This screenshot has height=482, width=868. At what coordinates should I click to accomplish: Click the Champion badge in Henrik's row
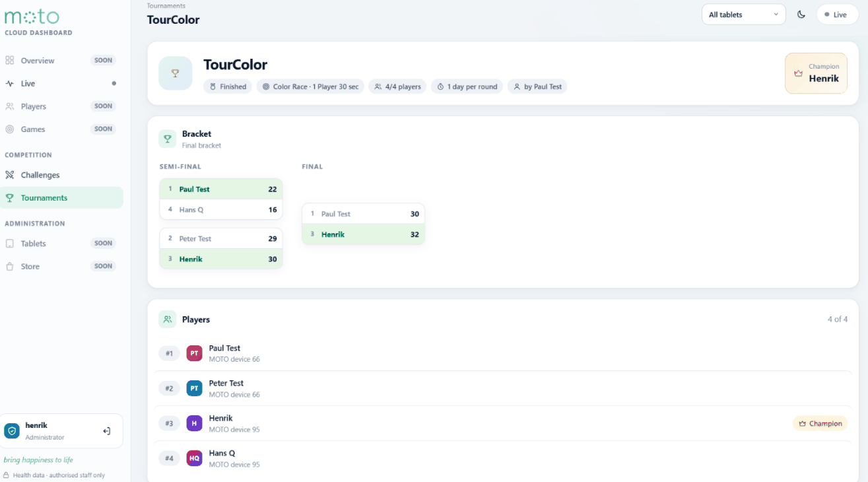[820, 424]
